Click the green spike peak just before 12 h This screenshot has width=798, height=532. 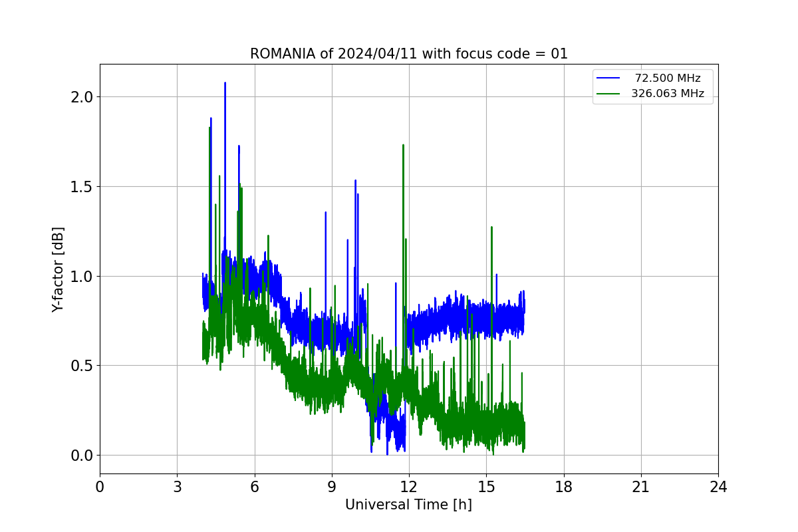403,146
